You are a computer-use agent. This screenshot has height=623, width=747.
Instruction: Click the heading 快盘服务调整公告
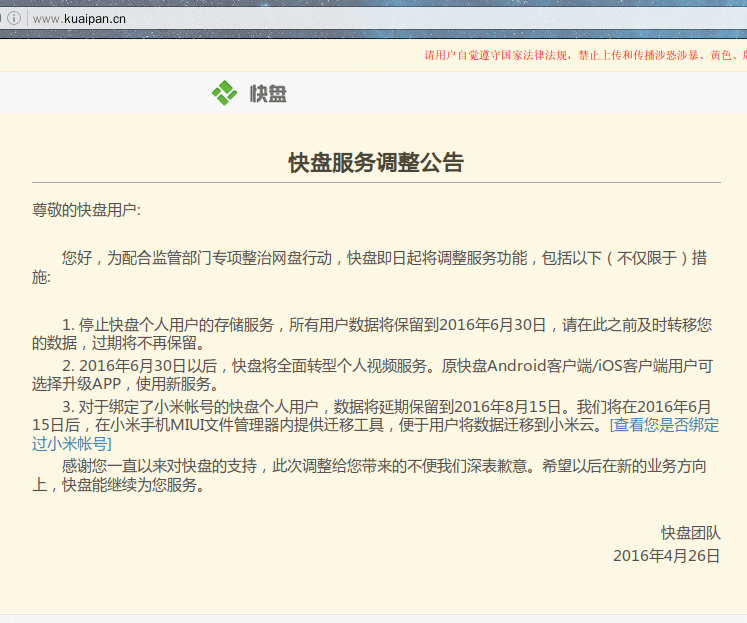coord(376,162)
